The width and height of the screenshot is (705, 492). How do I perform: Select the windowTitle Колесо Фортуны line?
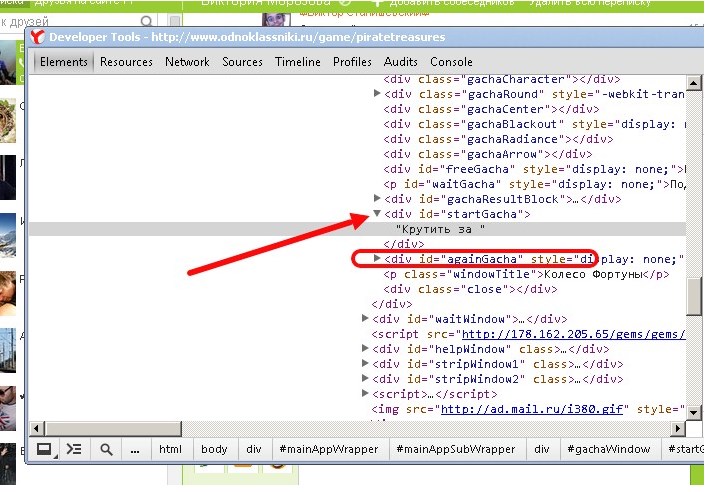(x=526, y=274)
